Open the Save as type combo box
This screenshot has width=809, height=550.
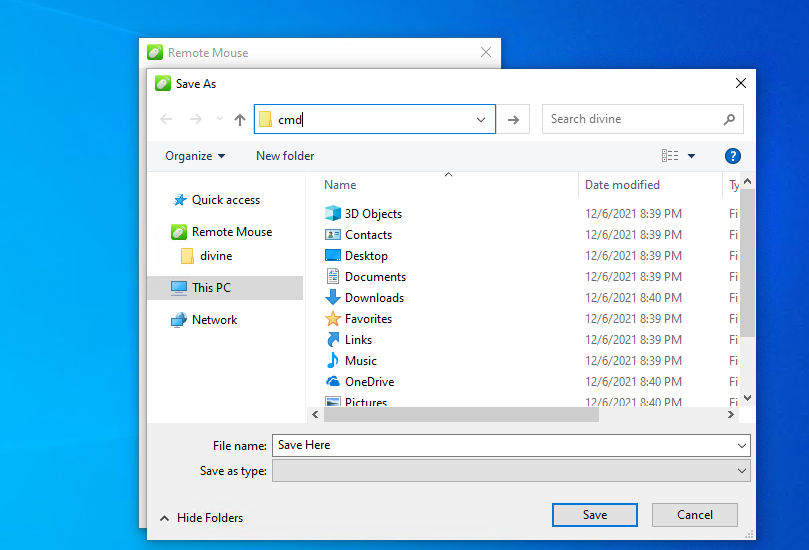[x=510, y=470]
